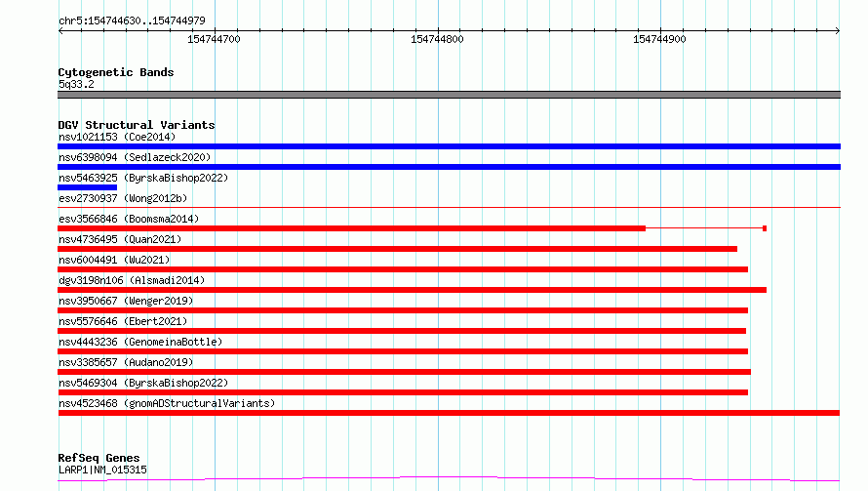The image size is (868, 491).
Task: Click the 5q33.2 band label
Action: pyautogui.click(x=76, y=84)
